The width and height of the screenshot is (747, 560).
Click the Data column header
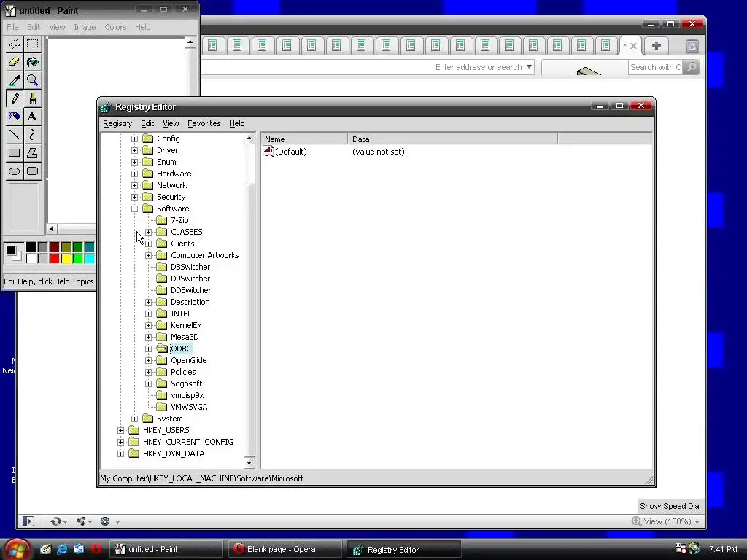click(452, 139)
